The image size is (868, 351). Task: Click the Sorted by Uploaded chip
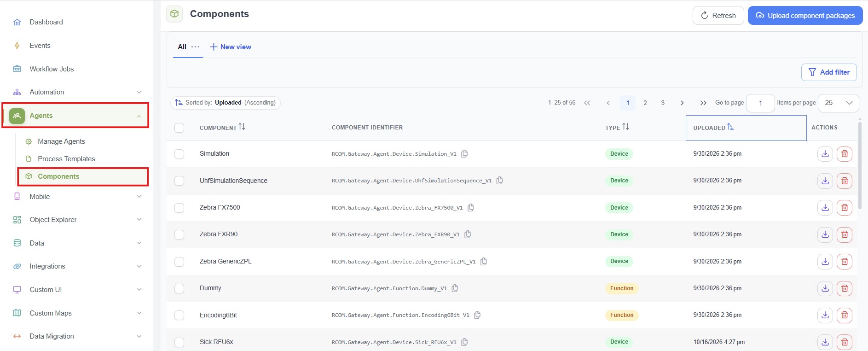[226, 103]
